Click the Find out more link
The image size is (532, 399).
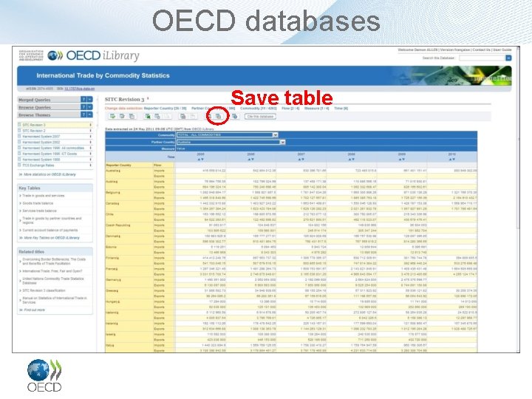pyautogui.click(x=34, y=310)
